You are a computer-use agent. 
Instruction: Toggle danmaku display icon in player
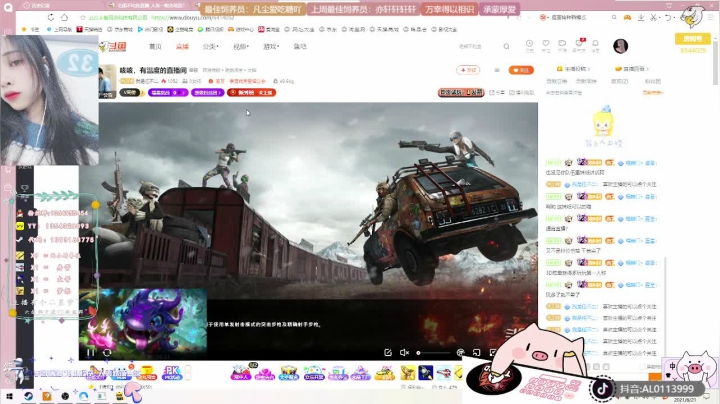pyautogui.click(x=460, y=353)
